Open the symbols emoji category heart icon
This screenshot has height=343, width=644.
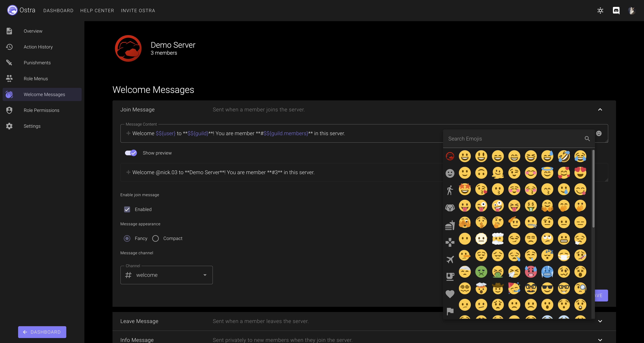[450, 294]
